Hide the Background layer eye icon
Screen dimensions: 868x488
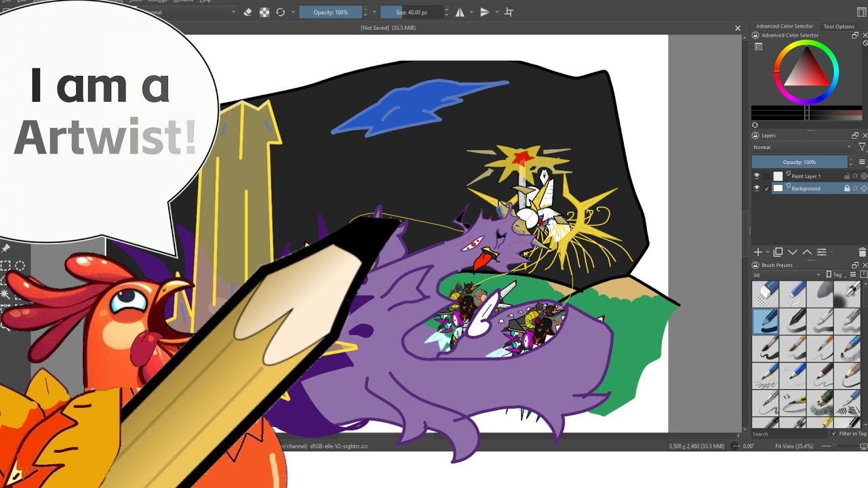tap(757, 188)
